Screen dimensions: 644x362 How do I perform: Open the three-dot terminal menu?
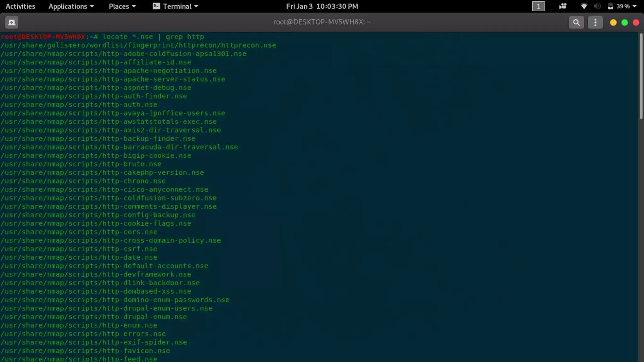[595, 22]
